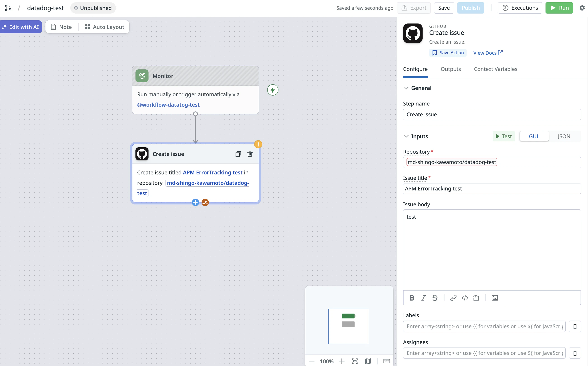Viewport: 588px width, 366px height.
Task: Fit the workflow to view
Action: [355, 361]
